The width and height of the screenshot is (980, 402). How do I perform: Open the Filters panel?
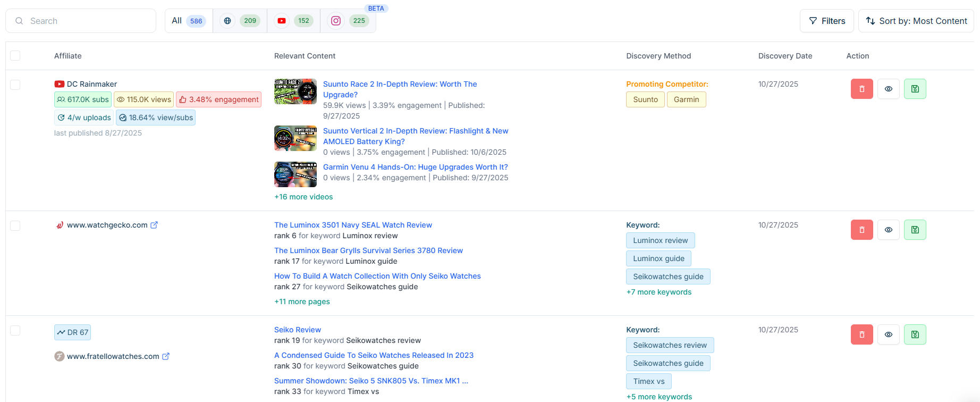[x=827, y=21]
